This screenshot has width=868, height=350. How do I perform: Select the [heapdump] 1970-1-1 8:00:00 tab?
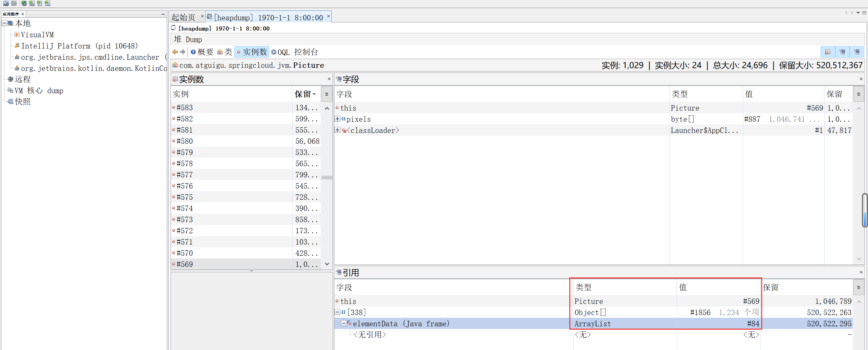(268, 17)
